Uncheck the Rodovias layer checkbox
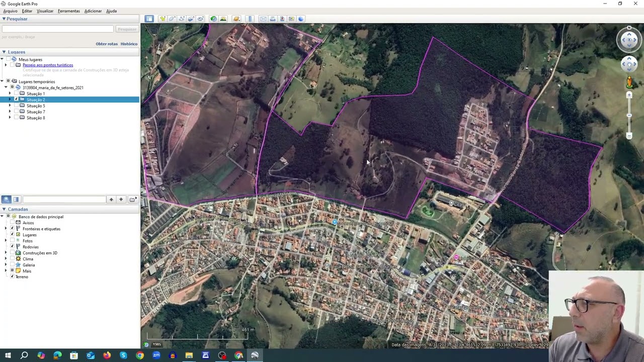 (12, 247)
